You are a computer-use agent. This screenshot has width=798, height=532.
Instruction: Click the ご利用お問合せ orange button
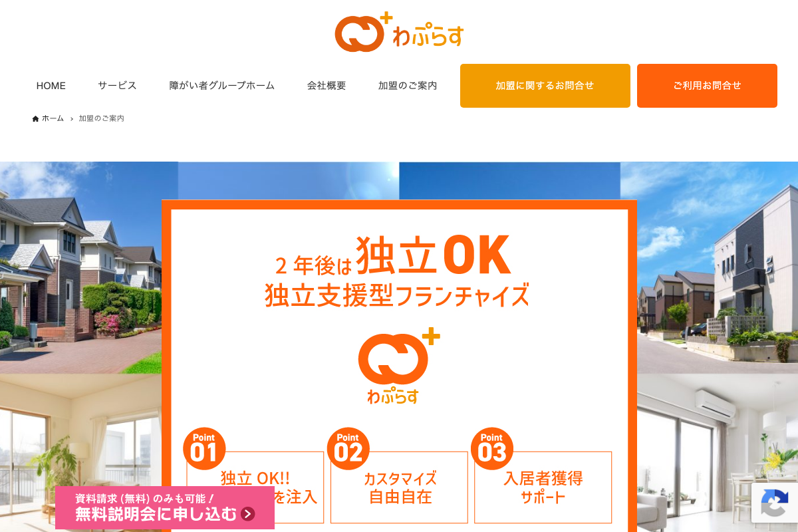(707, 86)
